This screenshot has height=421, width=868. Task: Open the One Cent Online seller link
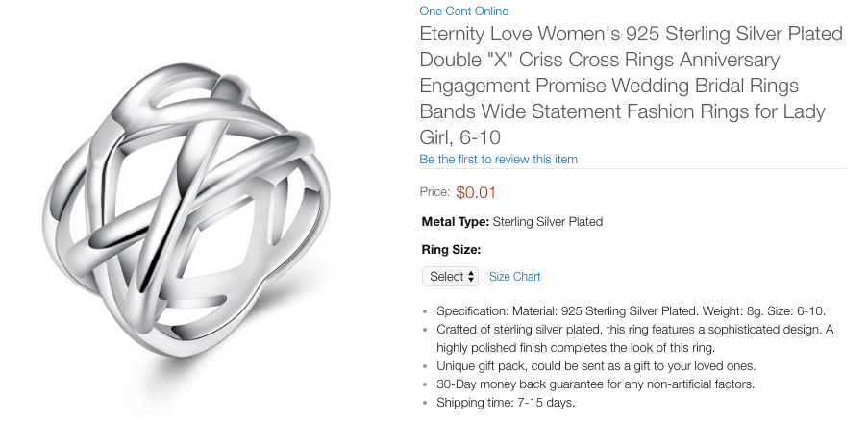(463, 12)
